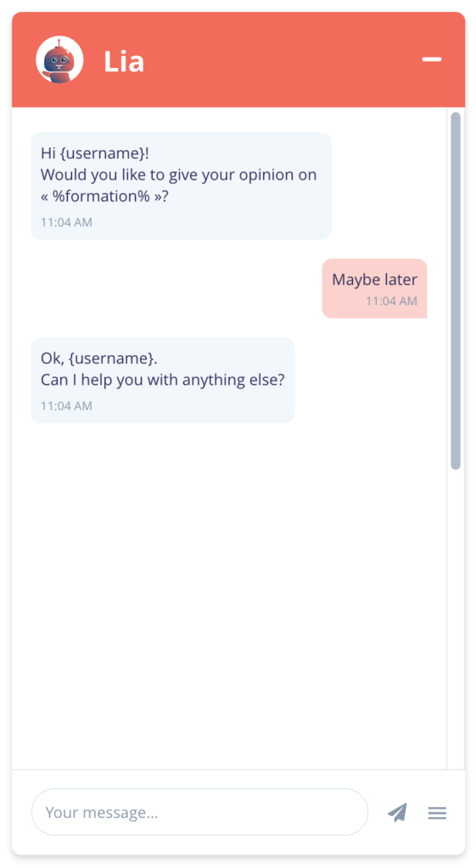Click 'Can I help you with anything else?'
This screenshot has height=868, width=476.
tap(162, 381)
